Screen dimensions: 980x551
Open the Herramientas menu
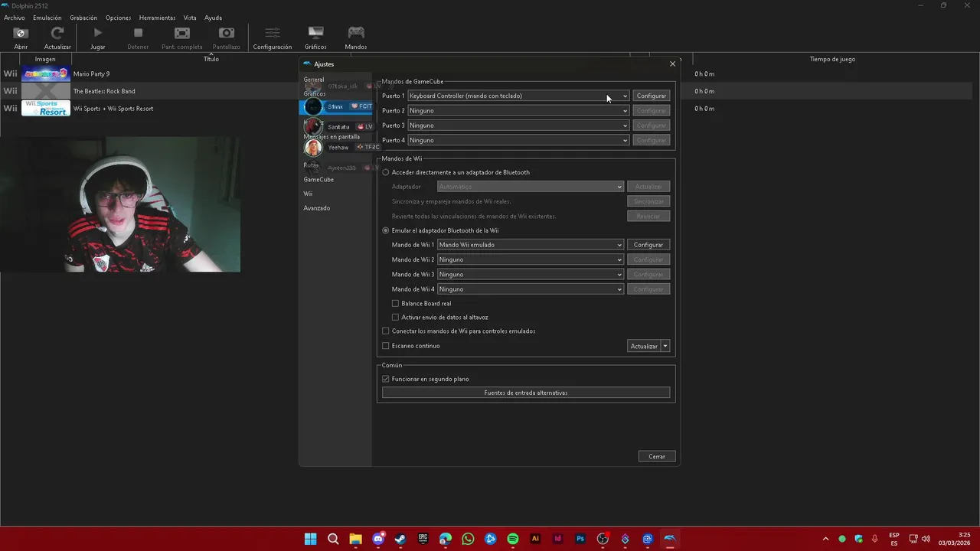157,18
